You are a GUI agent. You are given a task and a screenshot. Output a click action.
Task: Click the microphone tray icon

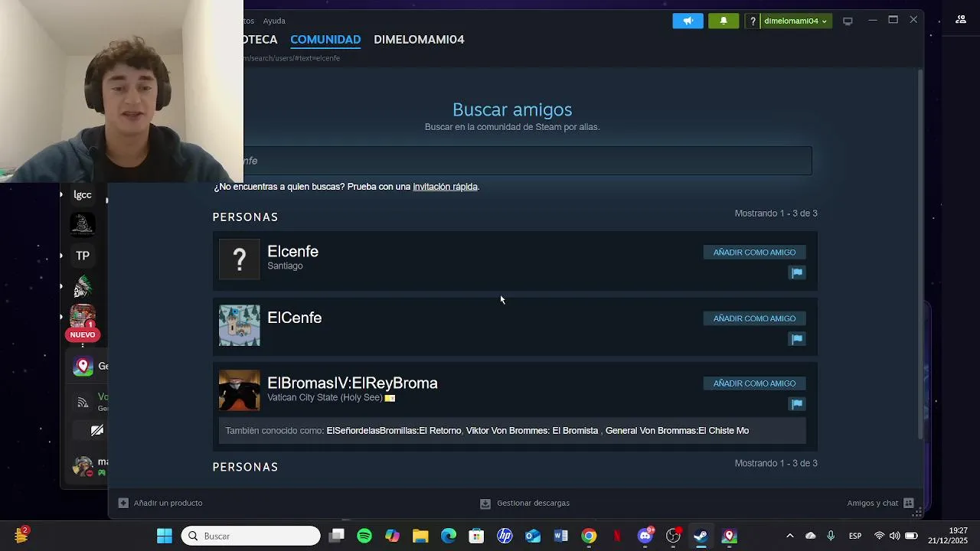click(831, 536)
